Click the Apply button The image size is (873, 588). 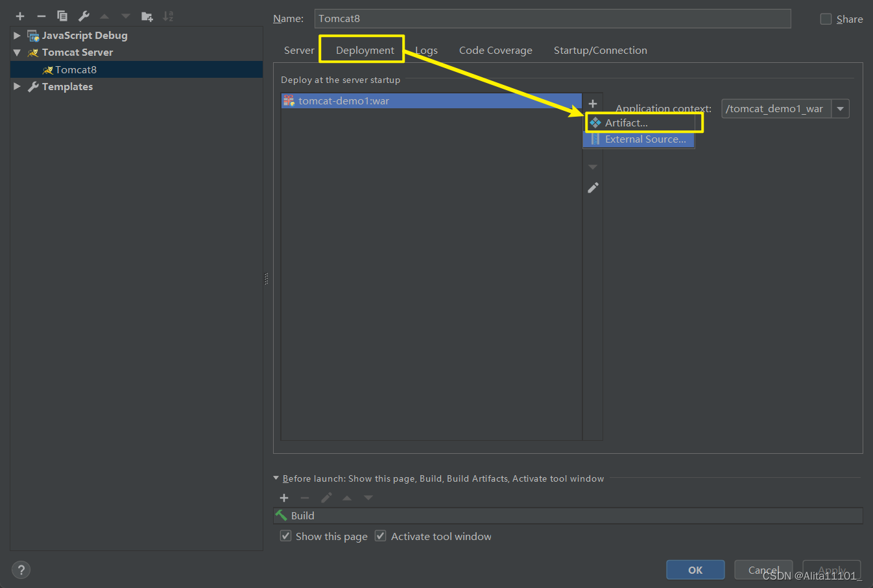(831, 570)
